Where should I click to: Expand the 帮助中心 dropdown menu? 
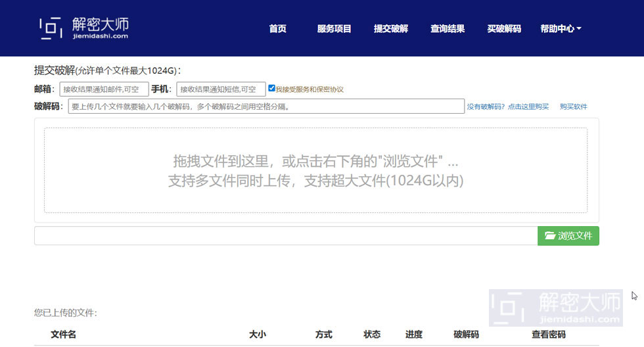(561, 29)
